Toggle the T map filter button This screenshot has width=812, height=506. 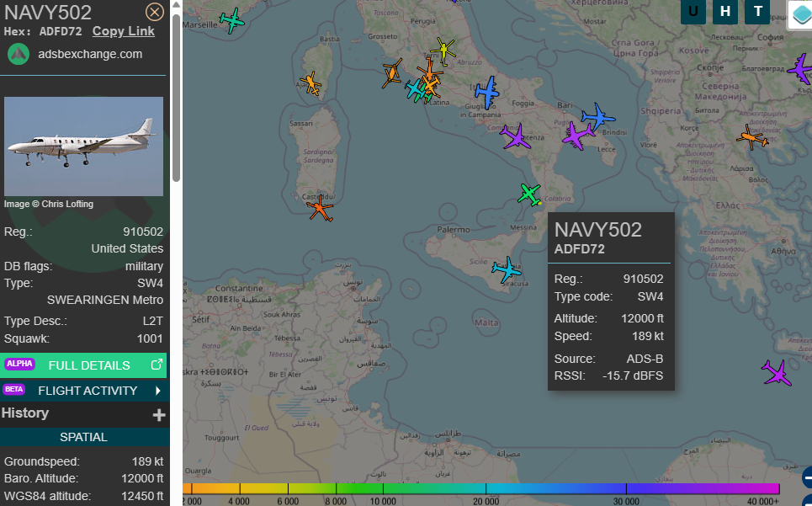tap(757, 12)
